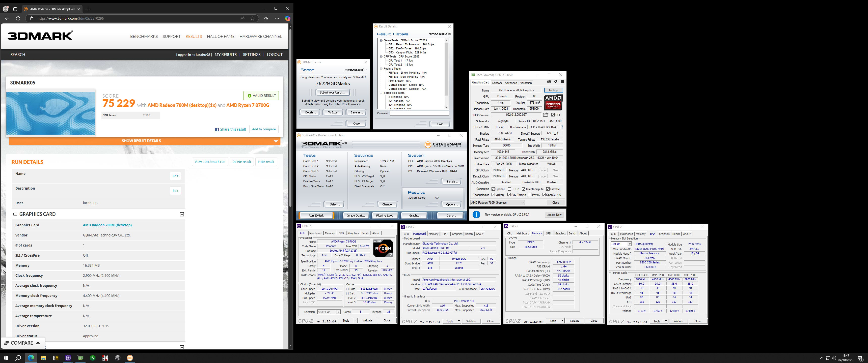Click GPU-Z Lookup button
The image size is (868, 363).
coord(553,90)
